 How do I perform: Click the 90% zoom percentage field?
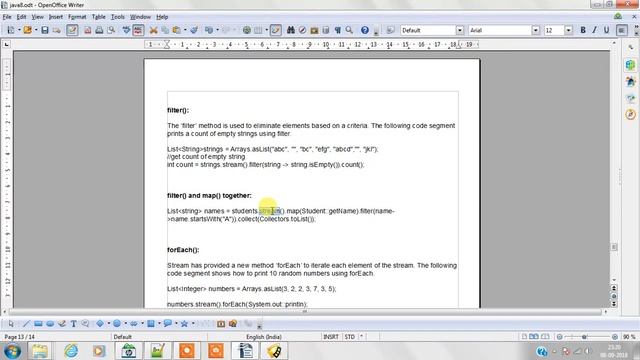pos(629,337)
